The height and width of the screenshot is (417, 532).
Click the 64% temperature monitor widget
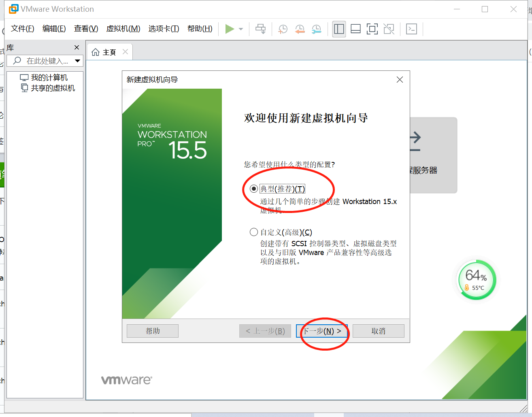click(x=476, y=280)
